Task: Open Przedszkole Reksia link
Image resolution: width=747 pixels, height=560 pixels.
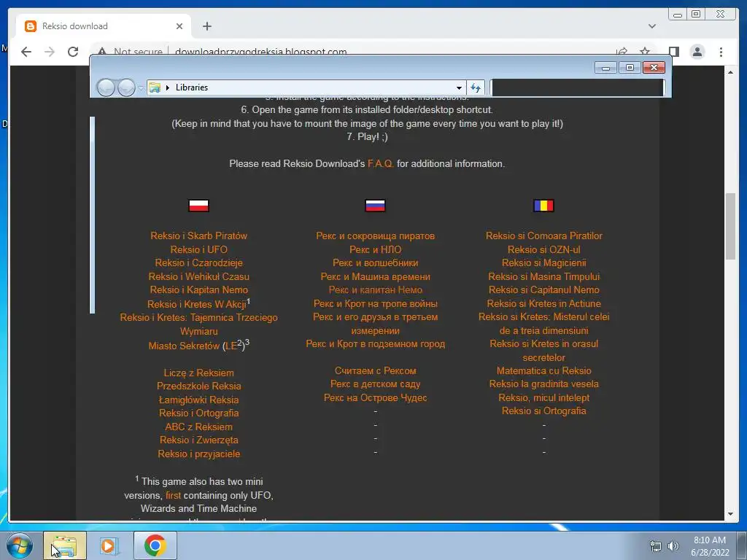Action: pos(198,386)
